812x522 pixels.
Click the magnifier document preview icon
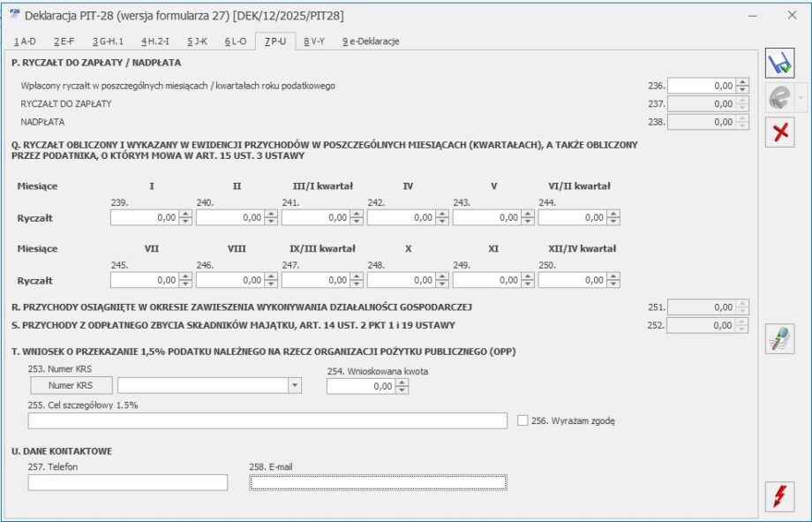[779, 338]
